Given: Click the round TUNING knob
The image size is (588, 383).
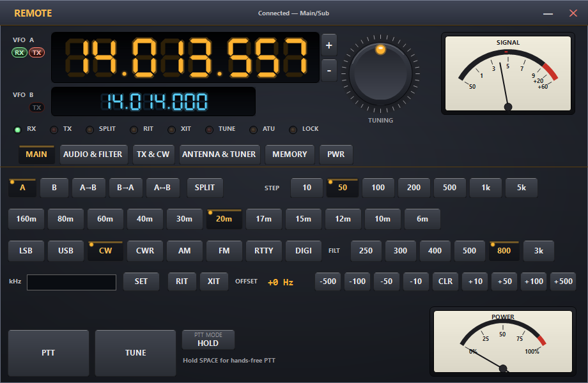Looking at the screenshot, I should [x=381, y=74].
